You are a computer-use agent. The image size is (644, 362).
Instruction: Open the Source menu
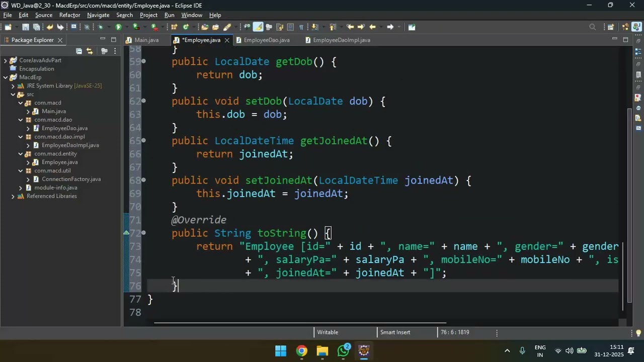44,15
